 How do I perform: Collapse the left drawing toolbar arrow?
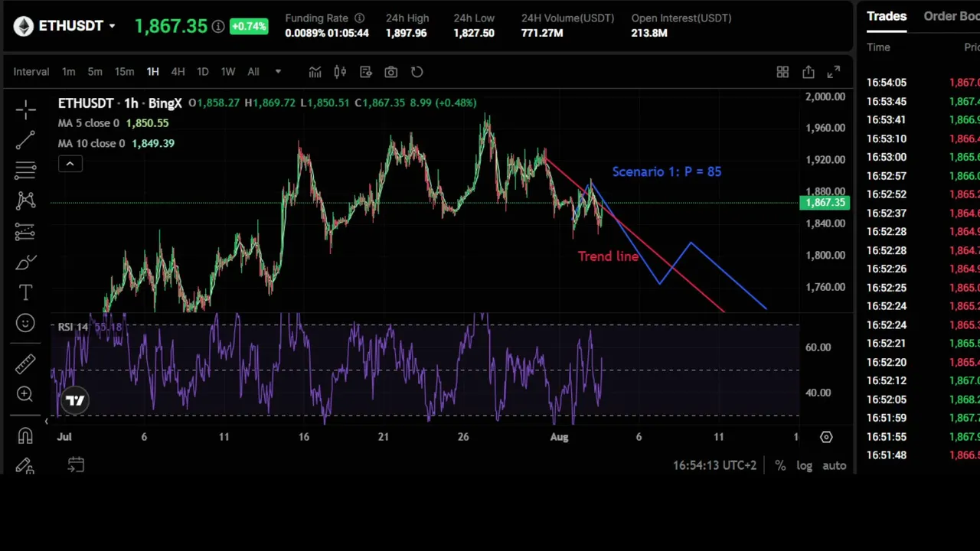(46, 421)
